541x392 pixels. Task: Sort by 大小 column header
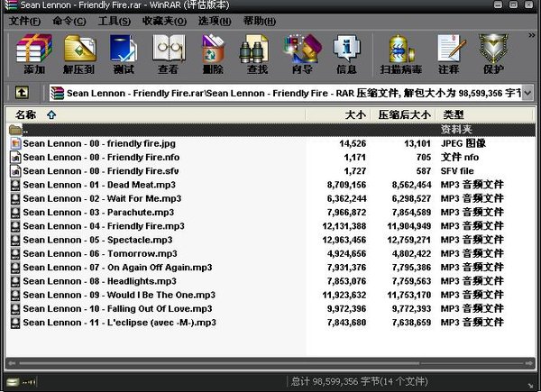point(338,114)
